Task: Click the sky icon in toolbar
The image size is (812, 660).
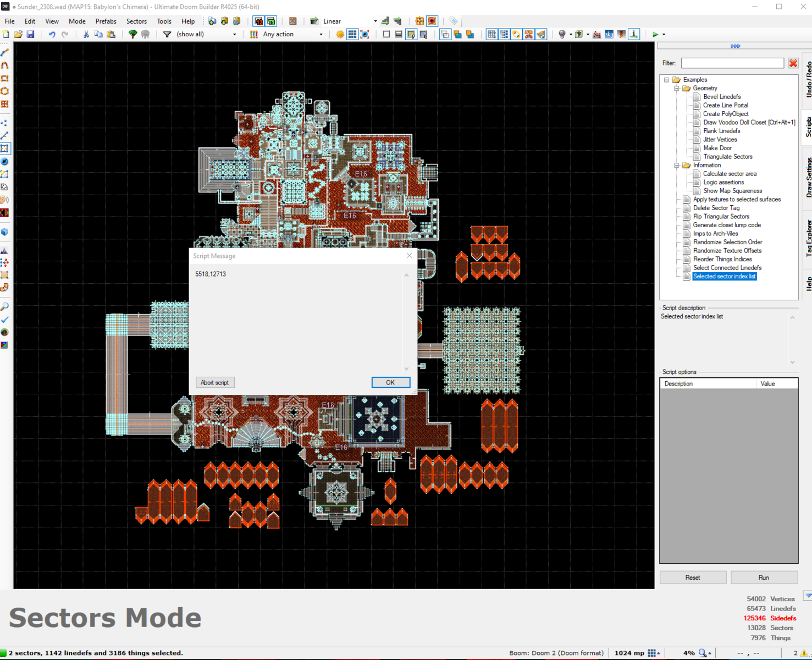Action: 609,34
